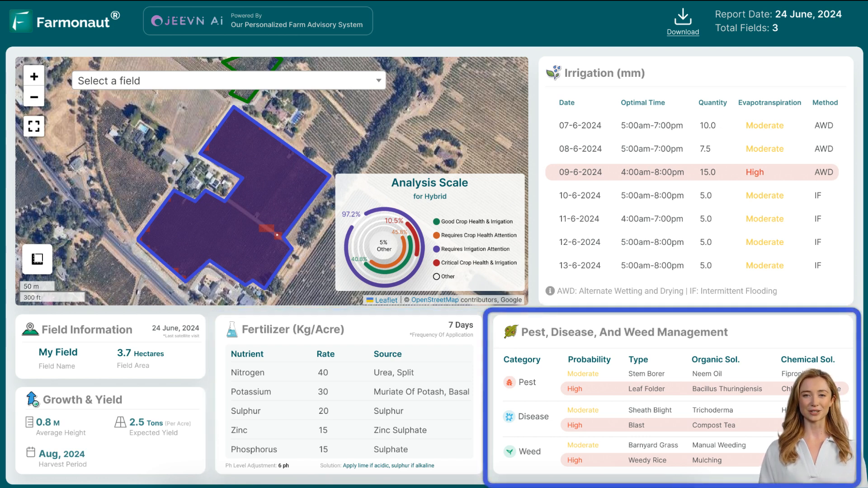Click the Irrigation water drop icon
868x488 pixels.
[552, 73]
